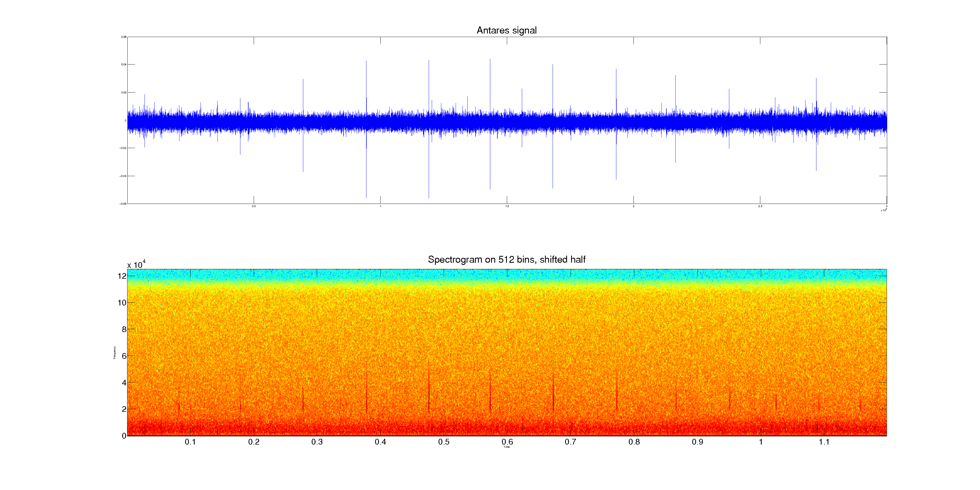980x490 pixels.
Task: Click the 2 frequency tick label on the spectrogram
Action: [x=124, y=409]
